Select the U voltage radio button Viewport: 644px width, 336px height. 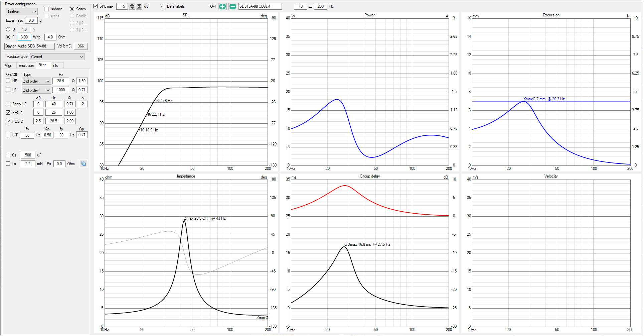(8, 29)
